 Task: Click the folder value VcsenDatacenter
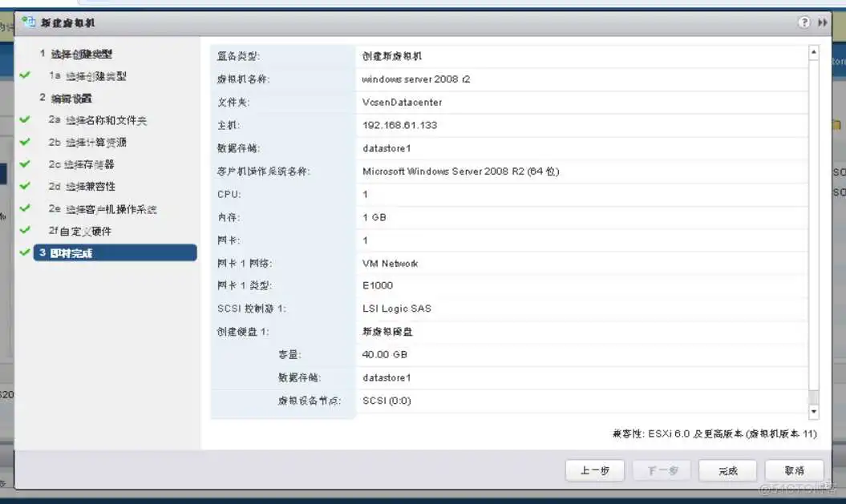[x=402, y=103]
